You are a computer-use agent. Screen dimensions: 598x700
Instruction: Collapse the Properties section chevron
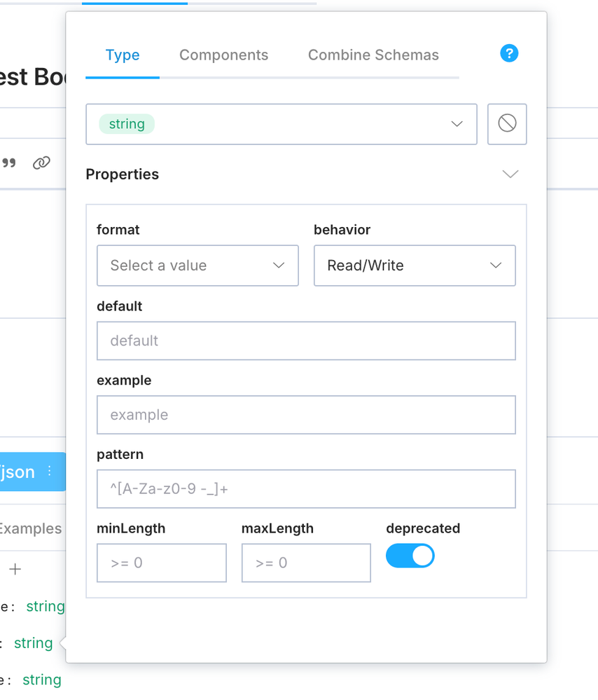[x=510, y=174]
